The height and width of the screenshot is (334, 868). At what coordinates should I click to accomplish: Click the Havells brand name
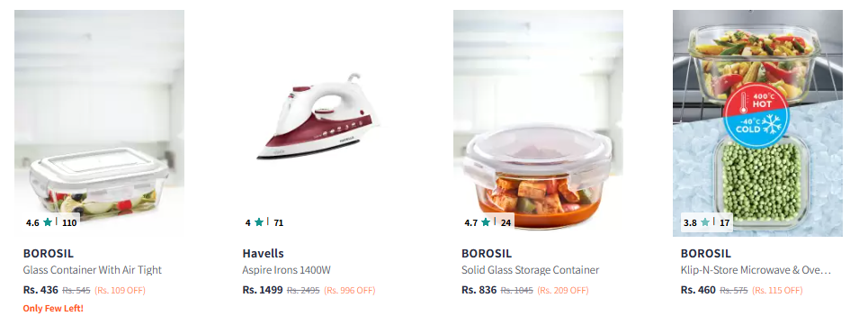(263, 253)
